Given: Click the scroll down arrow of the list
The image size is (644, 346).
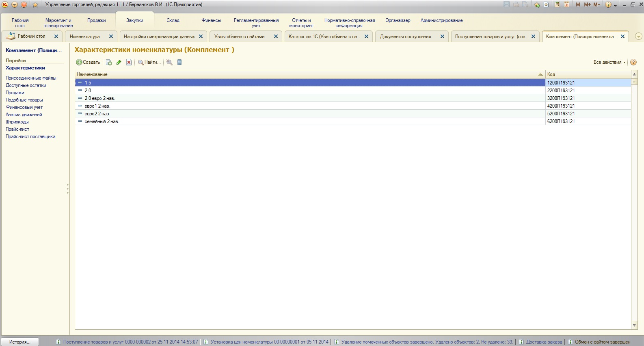Looking at the screenshot, I should coord(634,325).
